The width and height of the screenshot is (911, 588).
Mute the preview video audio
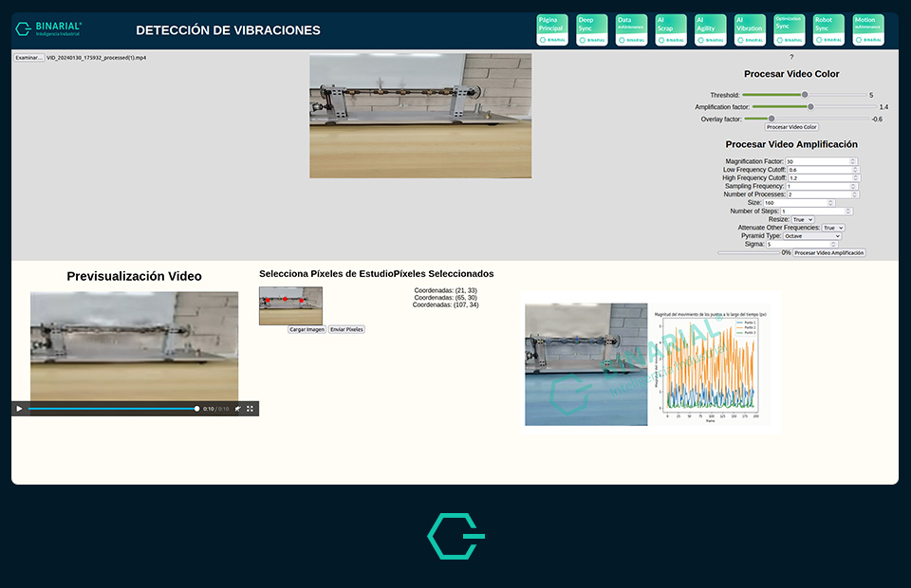point(237,409)
